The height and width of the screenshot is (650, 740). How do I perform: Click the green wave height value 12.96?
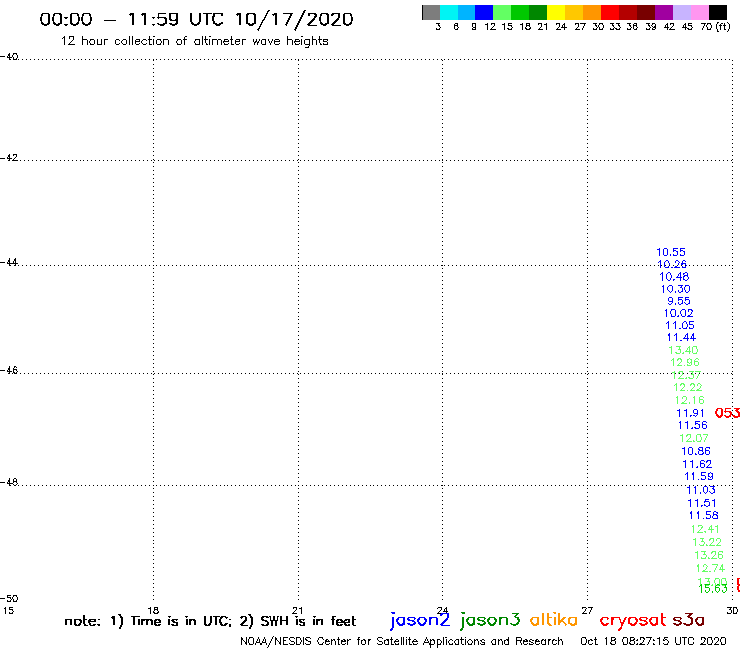[685, 363]
